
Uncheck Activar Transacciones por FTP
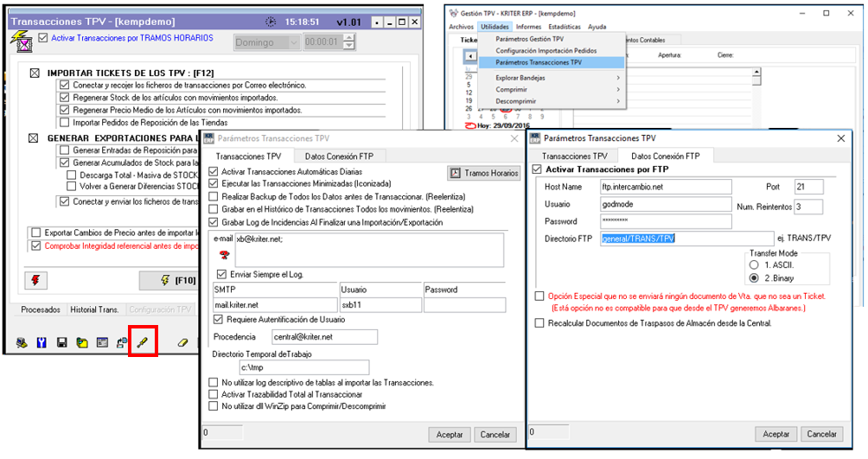pyautogui.click(x=537, y=169)
